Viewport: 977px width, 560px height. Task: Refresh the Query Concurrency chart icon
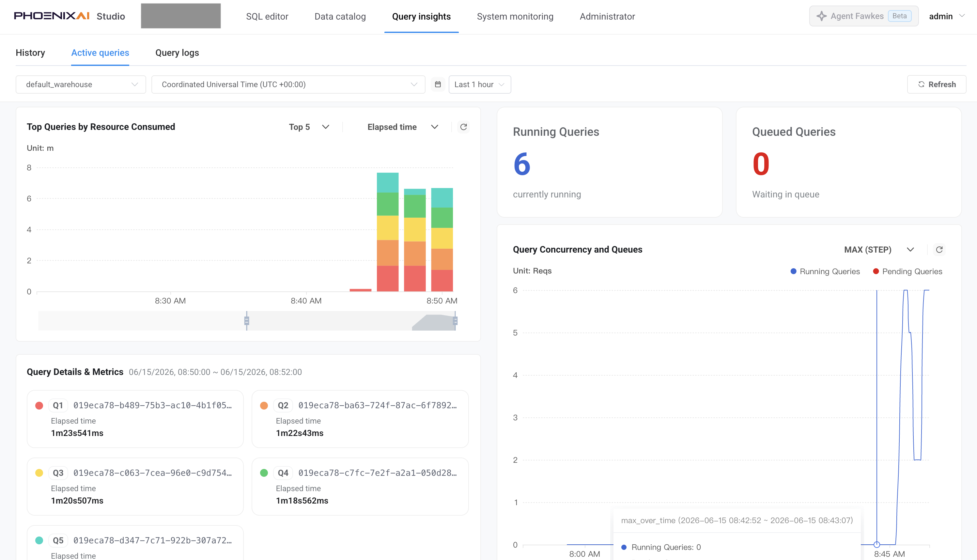tap(939, 250)
